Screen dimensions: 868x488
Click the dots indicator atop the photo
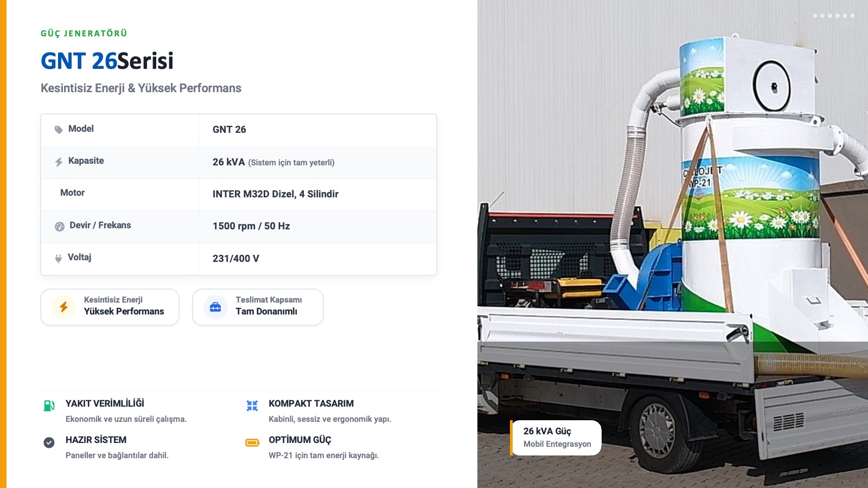pyautogui.click(x=834, y=16)
